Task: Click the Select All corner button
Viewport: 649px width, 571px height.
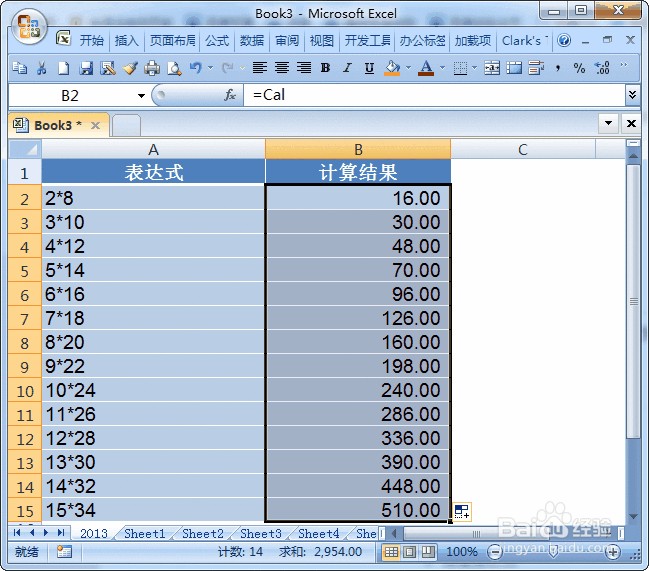Action: pos(25,149)
